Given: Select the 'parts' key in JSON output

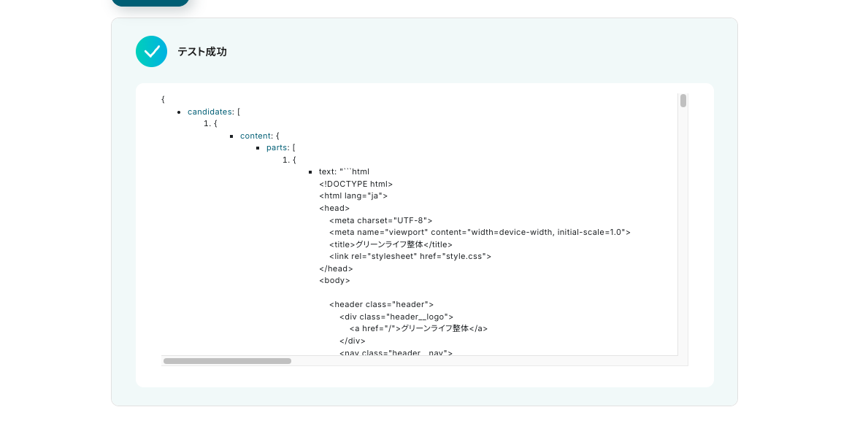Looking at the screenshot, I should click(277, 147).
